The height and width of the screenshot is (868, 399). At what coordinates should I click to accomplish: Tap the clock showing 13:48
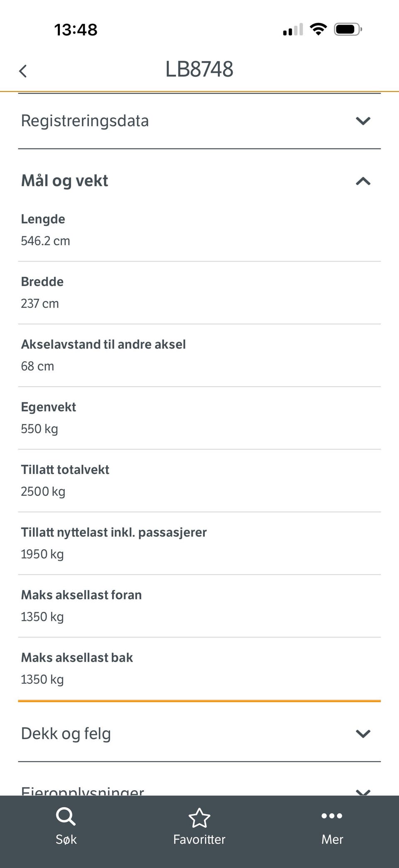point(76,30)
